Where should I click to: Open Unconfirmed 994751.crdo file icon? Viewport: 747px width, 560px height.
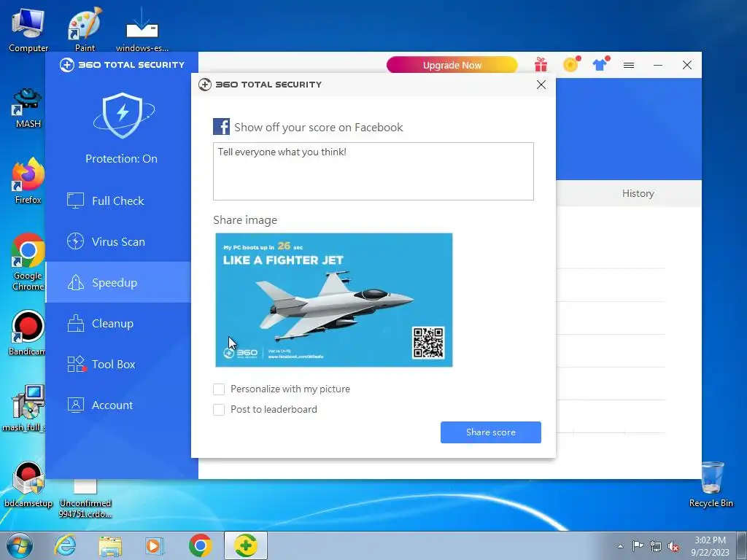[x=85, y=499]
